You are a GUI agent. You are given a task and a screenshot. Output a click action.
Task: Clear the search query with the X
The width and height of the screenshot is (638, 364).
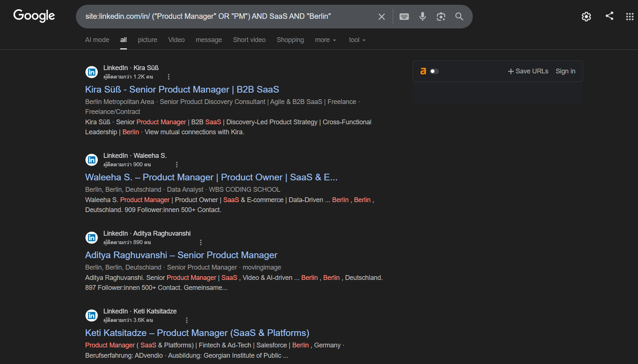pyautogui.click(x=382, y=17)
